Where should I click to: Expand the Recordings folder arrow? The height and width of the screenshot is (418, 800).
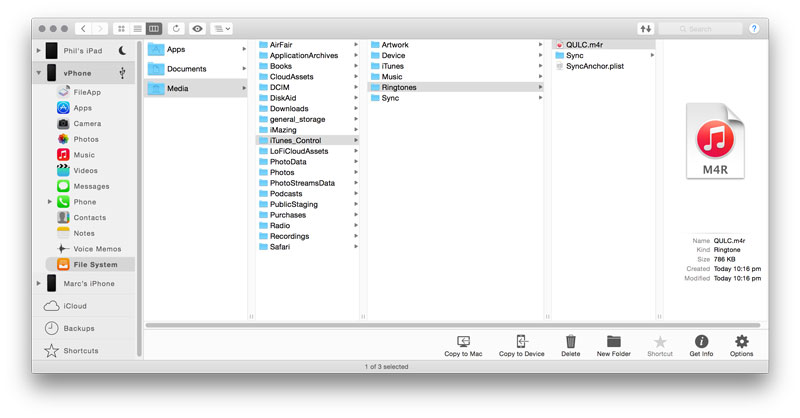[356, 236]
